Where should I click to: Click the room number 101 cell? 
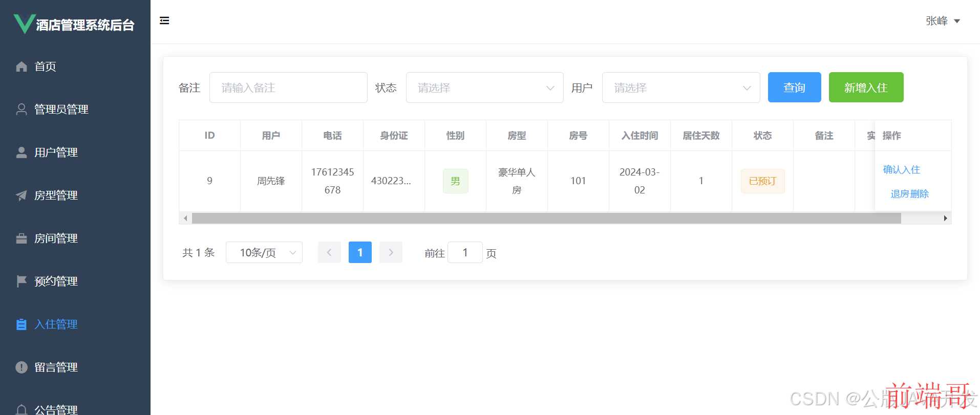[x=578, y=181]
